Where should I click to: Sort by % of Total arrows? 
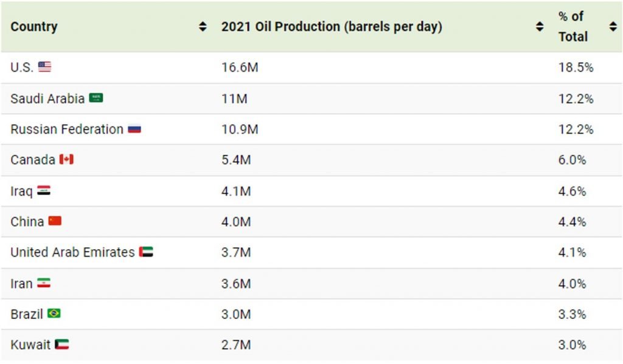[x=613, y=27]
